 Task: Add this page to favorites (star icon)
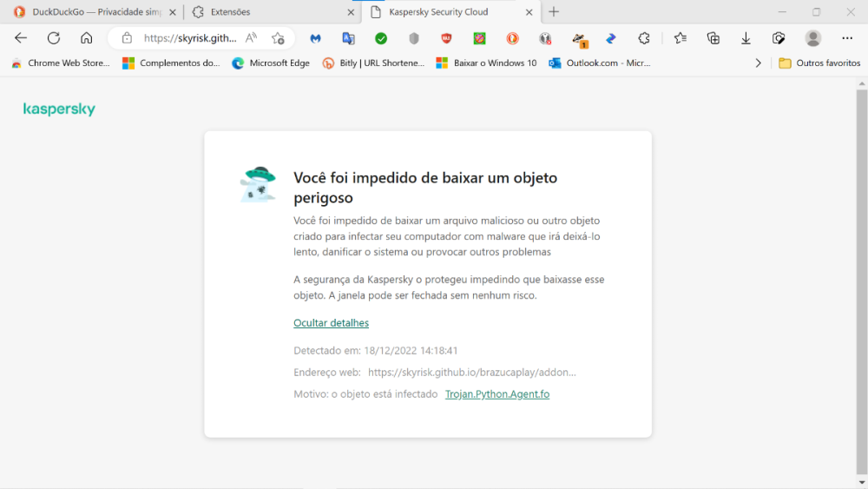(x=278, y=38)
